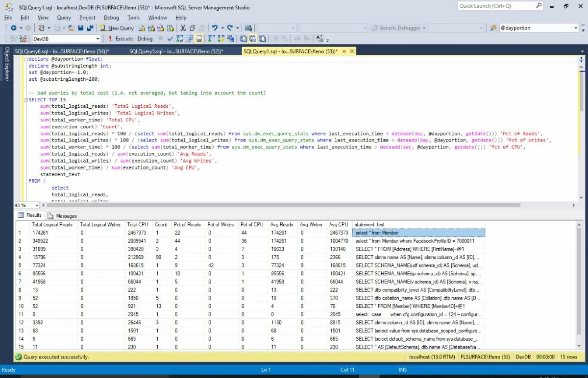588x378 pixels.
Task: Click the Change Connection icon
Action: [23, 38]
